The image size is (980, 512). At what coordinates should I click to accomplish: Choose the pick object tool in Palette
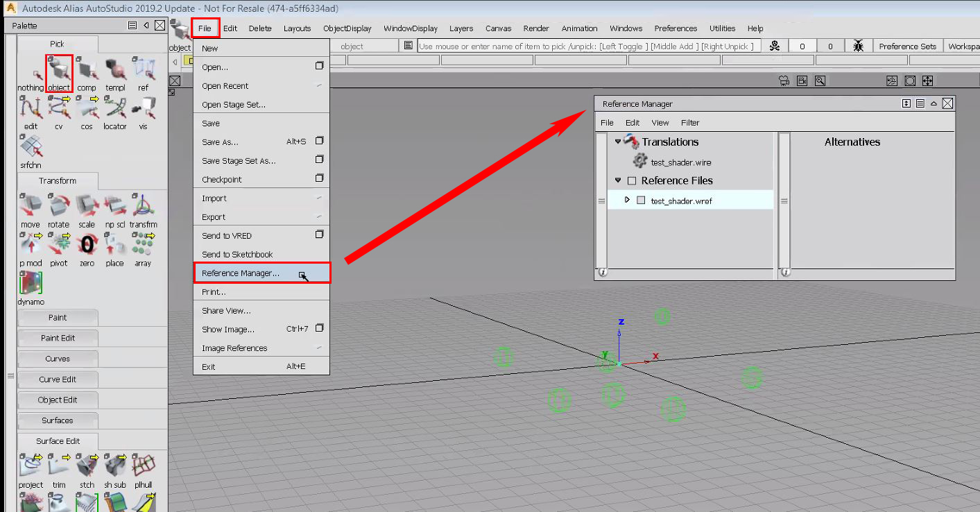[59, 74]
